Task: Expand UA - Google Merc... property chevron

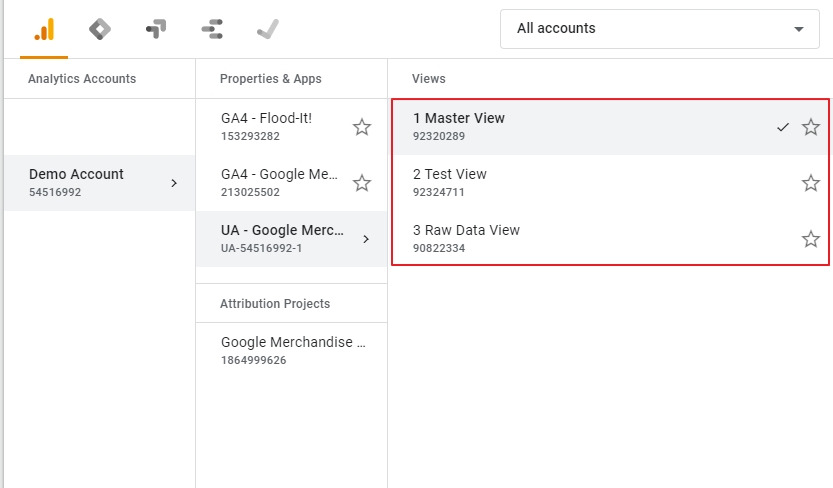Action: 366,239
